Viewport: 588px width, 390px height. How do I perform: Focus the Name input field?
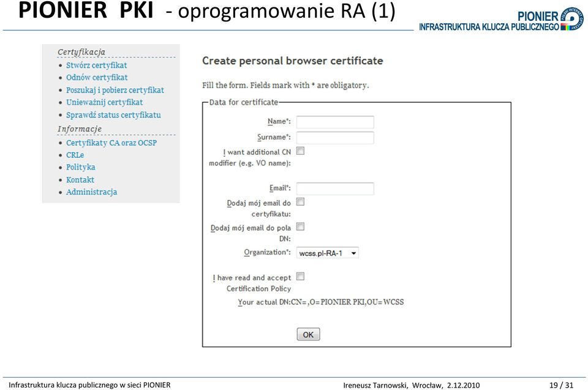(335, 122)
